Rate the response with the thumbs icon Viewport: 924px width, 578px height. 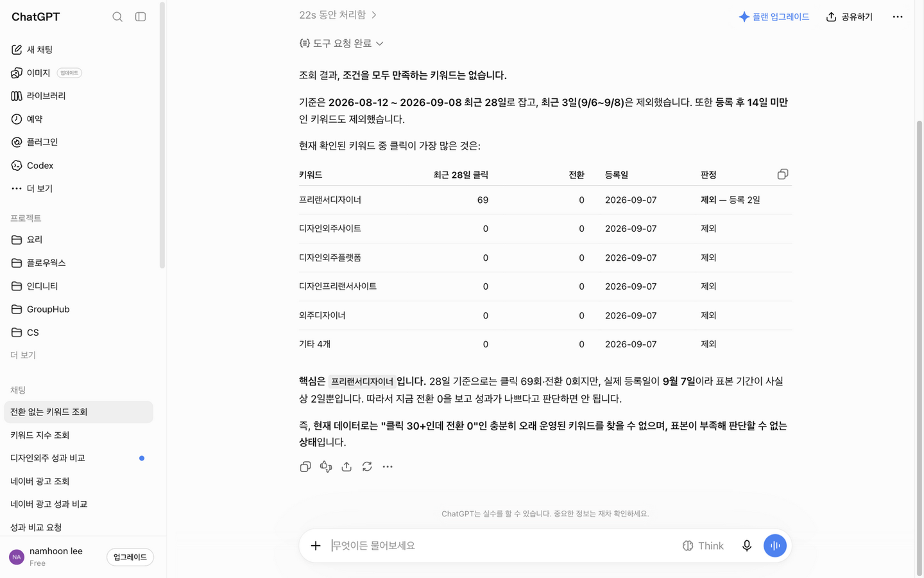pyautogui.click(x=326, y=467)
